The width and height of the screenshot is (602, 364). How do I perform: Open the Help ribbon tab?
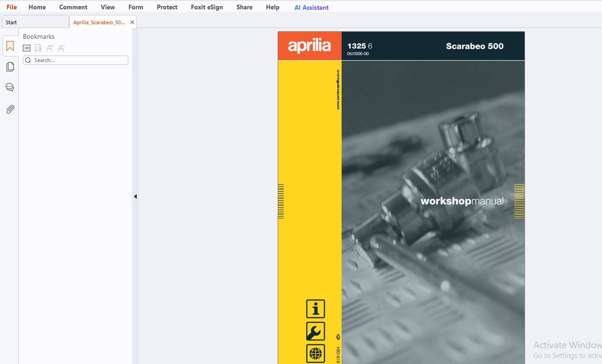pyautogui.click(x=273, y=7)
